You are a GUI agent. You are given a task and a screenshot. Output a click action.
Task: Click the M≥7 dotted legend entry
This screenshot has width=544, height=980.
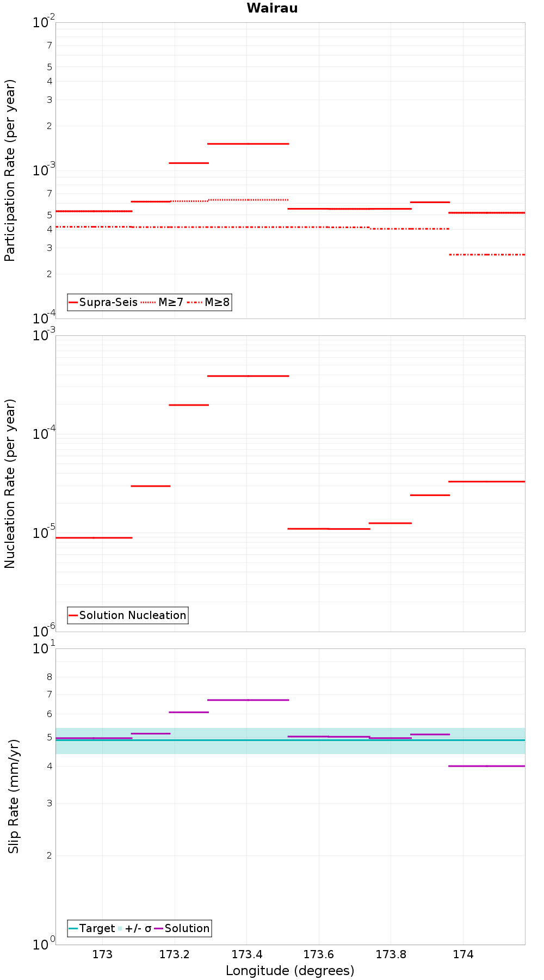pos(162,302)
